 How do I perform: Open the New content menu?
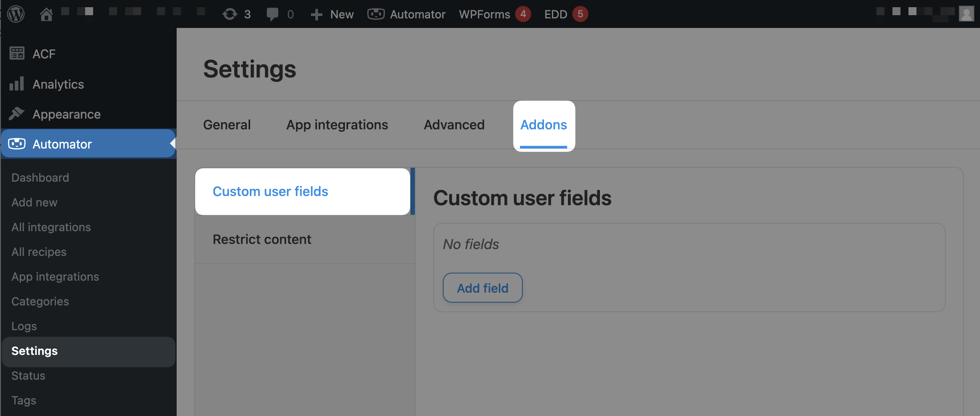[333, 14]
